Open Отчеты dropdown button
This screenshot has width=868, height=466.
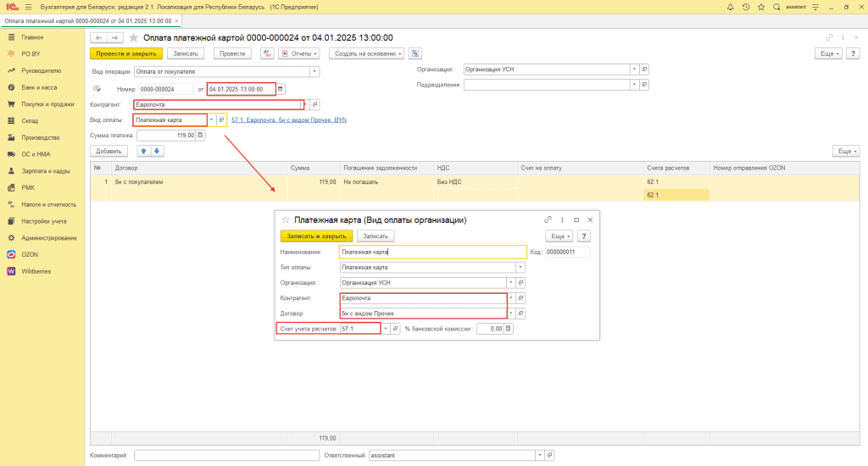click(299, 53)
